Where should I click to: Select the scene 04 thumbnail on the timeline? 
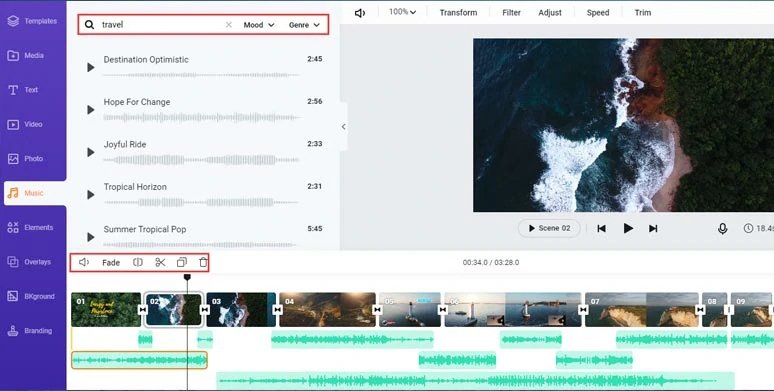pos(327,310)
